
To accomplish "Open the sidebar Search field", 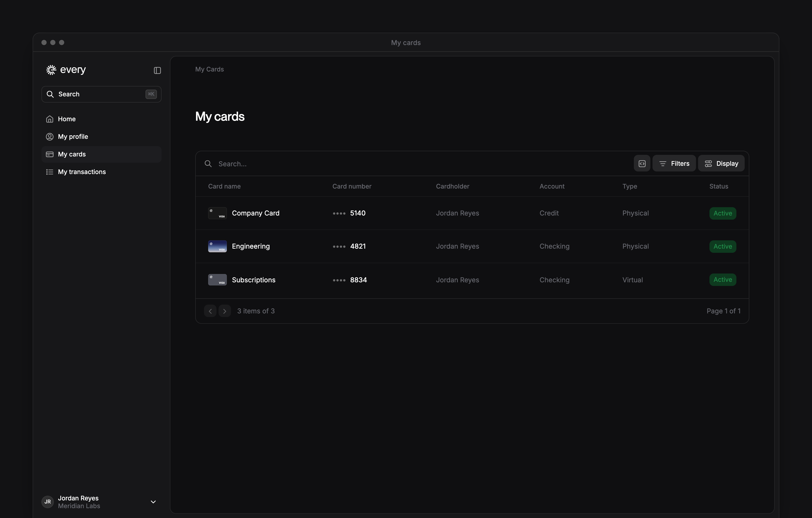I will (101, 94).
